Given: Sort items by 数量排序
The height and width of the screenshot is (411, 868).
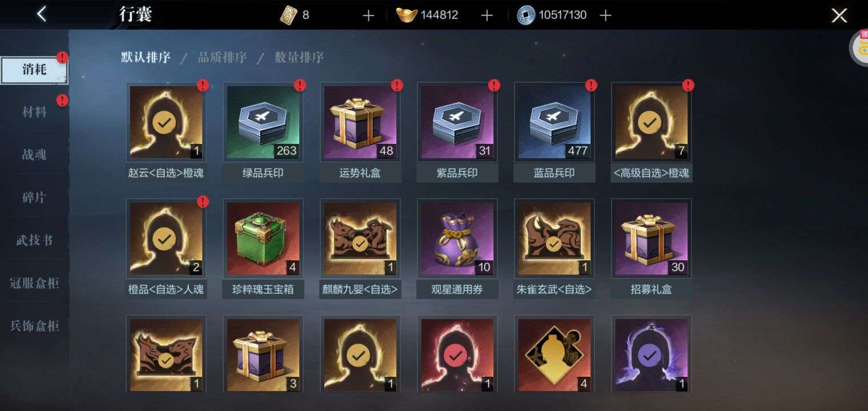Looking at the screenshot, I should coord(299,57).
